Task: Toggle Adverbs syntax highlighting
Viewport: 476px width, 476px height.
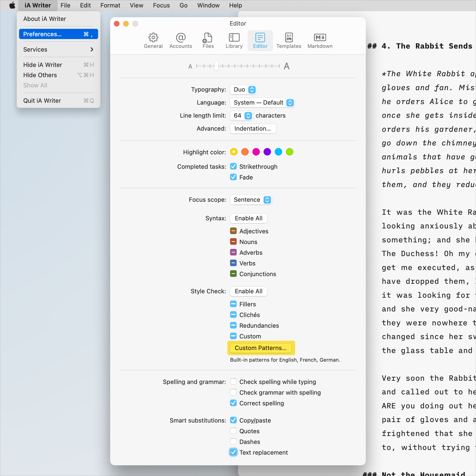Action: pos(233,252)
